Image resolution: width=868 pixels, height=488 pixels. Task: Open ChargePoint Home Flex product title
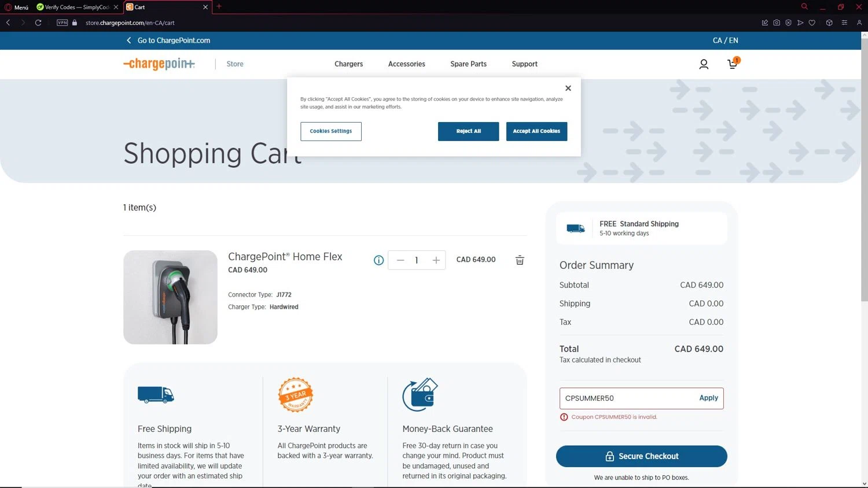(285, 257)
